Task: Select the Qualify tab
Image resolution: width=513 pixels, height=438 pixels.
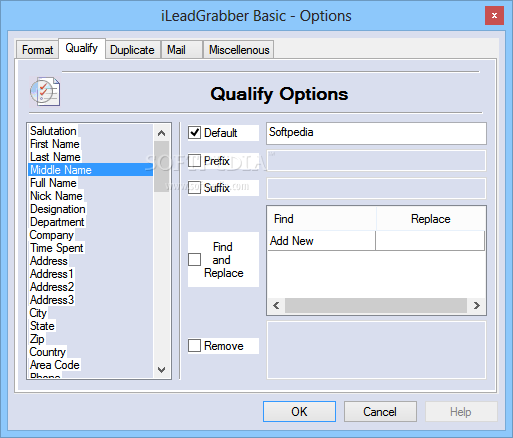Action: click(x=82, y=48)
